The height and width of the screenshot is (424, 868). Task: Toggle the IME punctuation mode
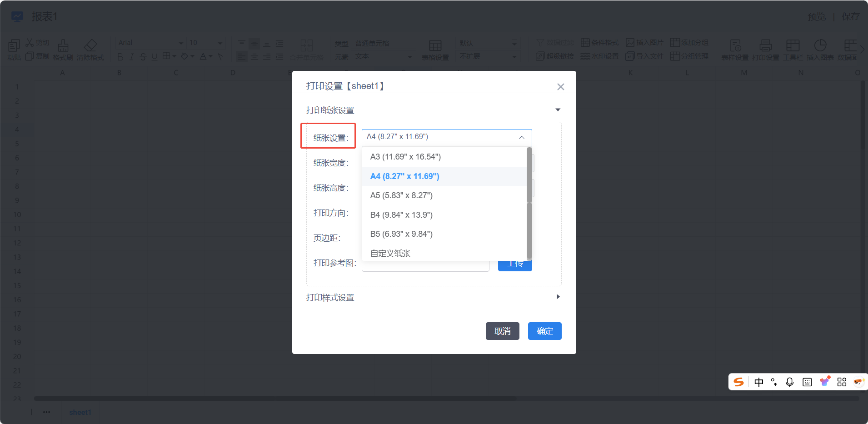(774, 382)
